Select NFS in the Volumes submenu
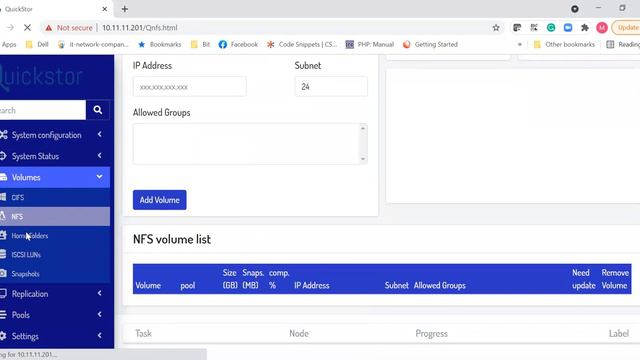640x360 pixels. pyautogui.click(x=55, y=216)
